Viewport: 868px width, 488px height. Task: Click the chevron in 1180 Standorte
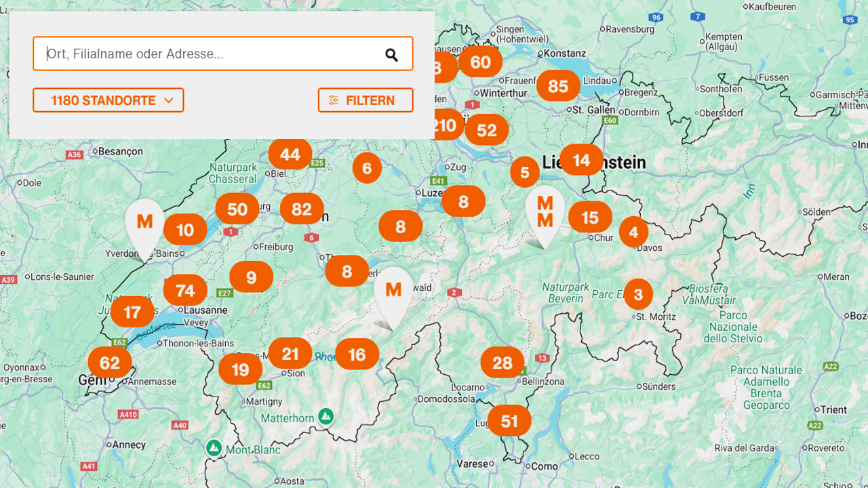[169, 100]
